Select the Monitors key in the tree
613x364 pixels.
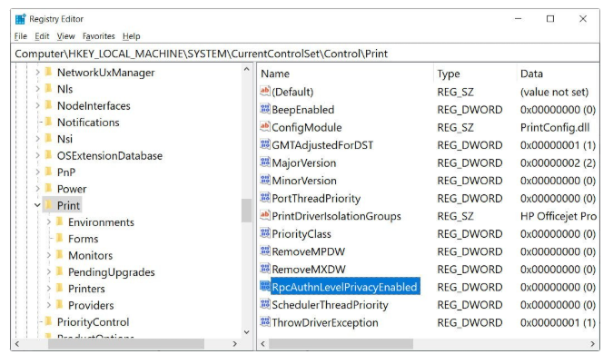[x=90, y=256]
